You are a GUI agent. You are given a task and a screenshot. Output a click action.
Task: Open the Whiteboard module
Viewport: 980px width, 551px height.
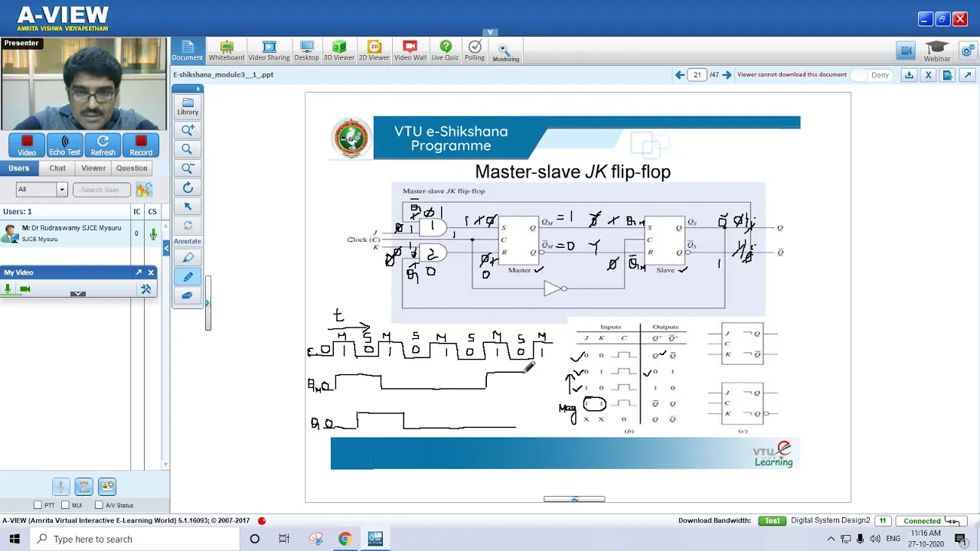tap(227, 51)
